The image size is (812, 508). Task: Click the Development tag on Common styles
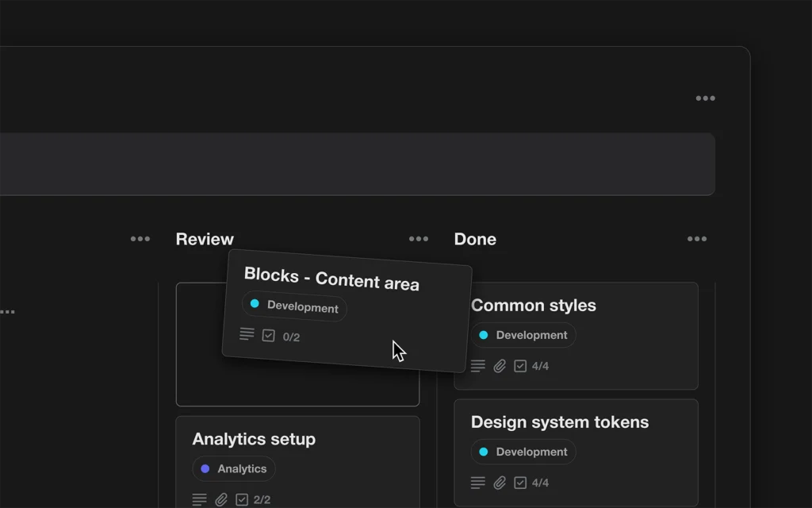523,335
